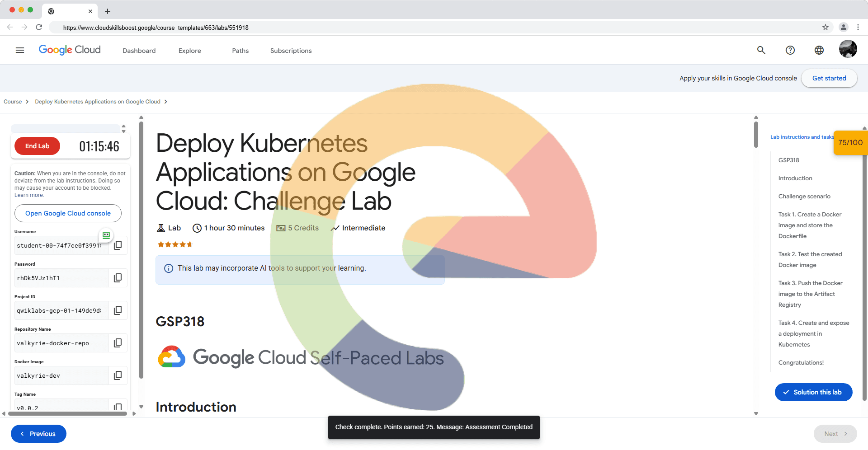Open the help question mark icon
The width and height of the screenshot is (868, 450).
pos(790,50)
